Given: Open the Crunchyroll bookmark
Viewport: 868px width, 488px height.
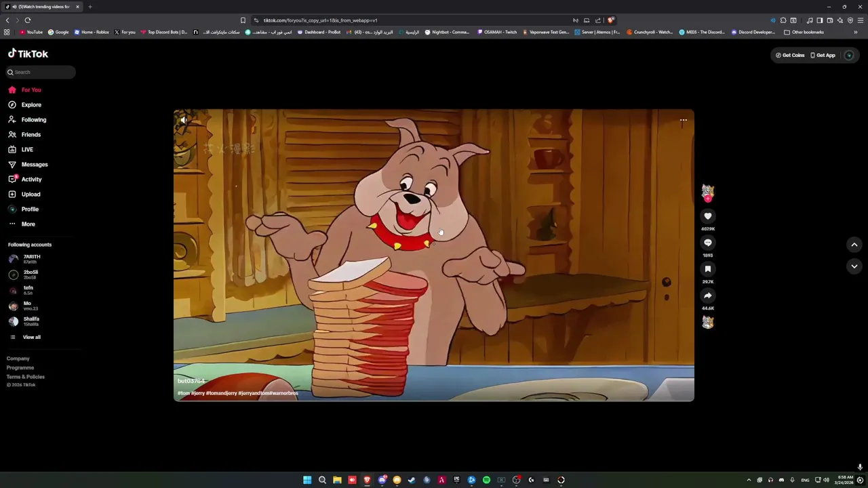Looking at the screenshot, I should (x=650, y=32).
